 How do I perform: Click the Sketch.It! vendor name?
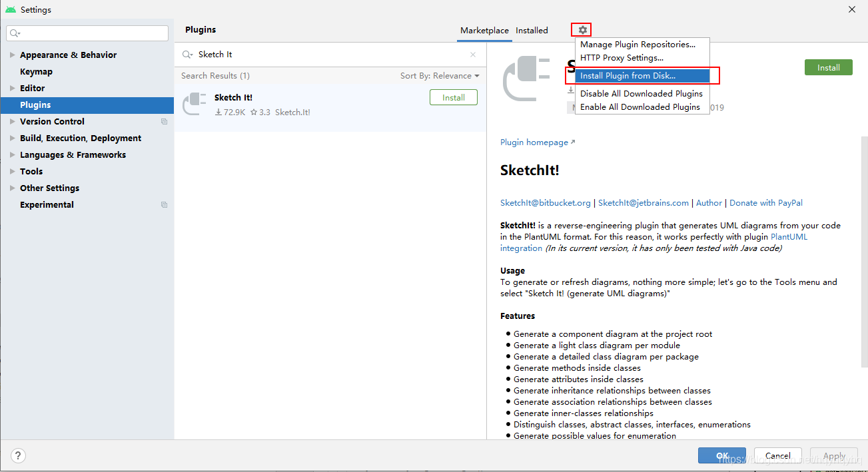[292, 113]
